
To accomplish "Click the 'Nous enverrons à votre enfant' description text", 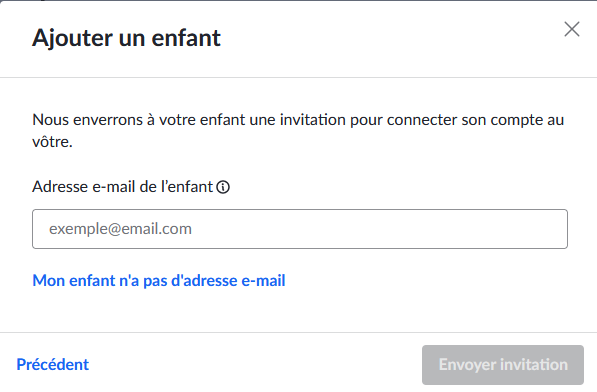I will pos(298,131).
